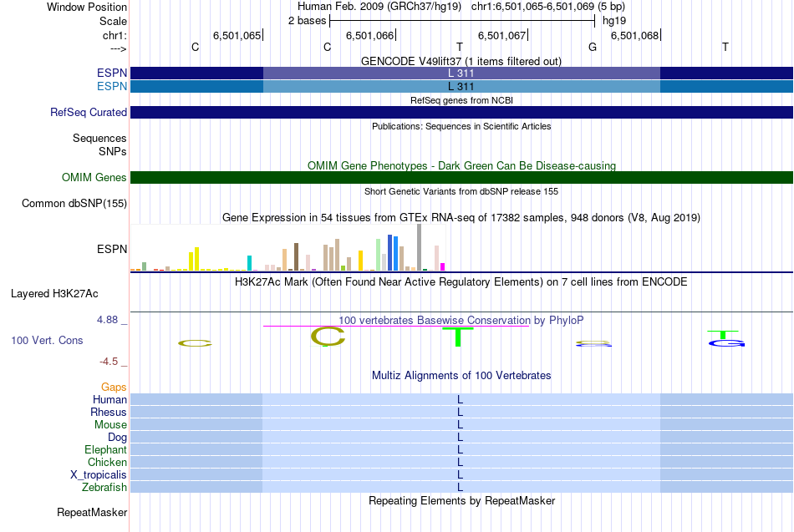
Task: Click the G base in sequence row
Action: [x=593, y=47]
